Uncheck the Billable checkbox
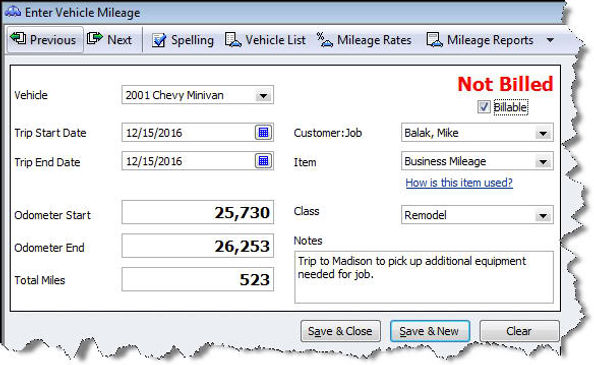This screenshot has height=365, width=594. coord(484,107)
